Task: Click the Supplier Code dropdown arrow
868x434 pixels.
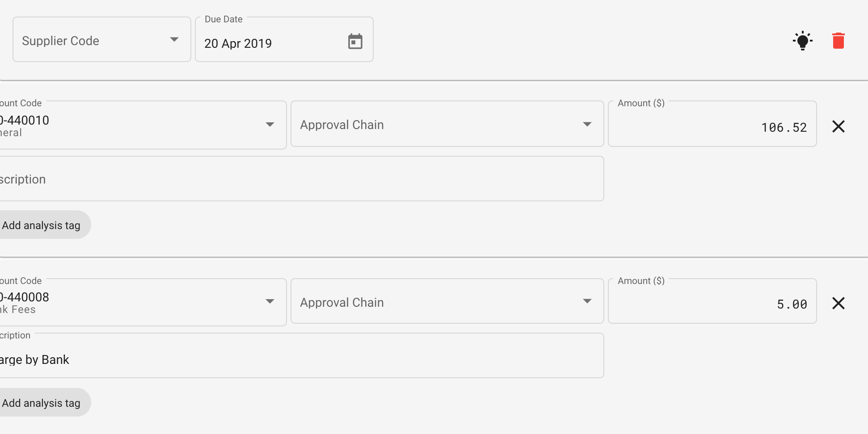Action: (x=174, y=40)
